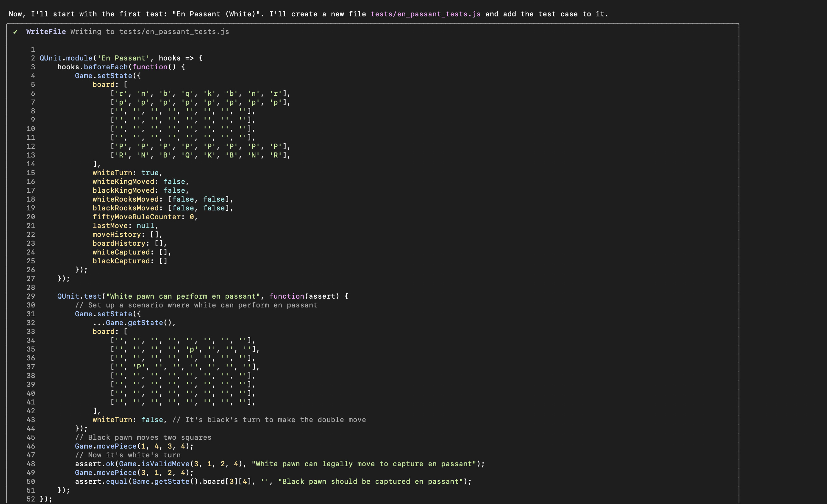Click the 'whiteTurn: true,' line

(128, 173)
